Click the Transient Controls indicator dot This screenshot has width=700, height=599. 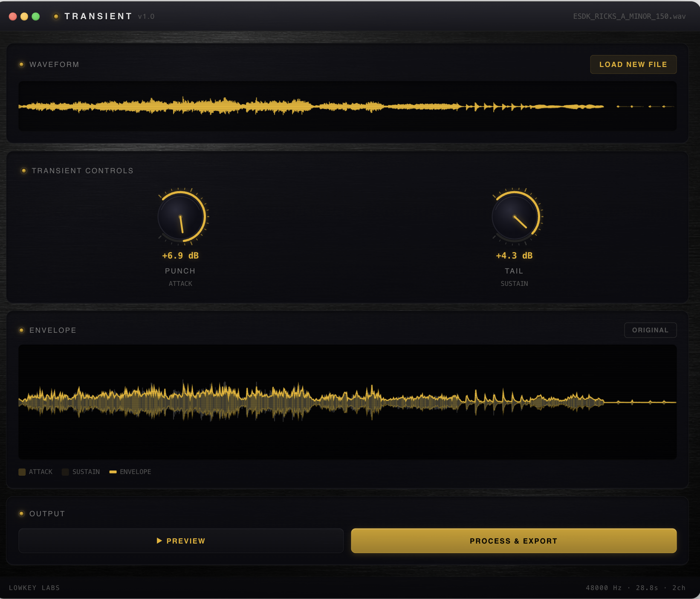click(x=24, y=171)
